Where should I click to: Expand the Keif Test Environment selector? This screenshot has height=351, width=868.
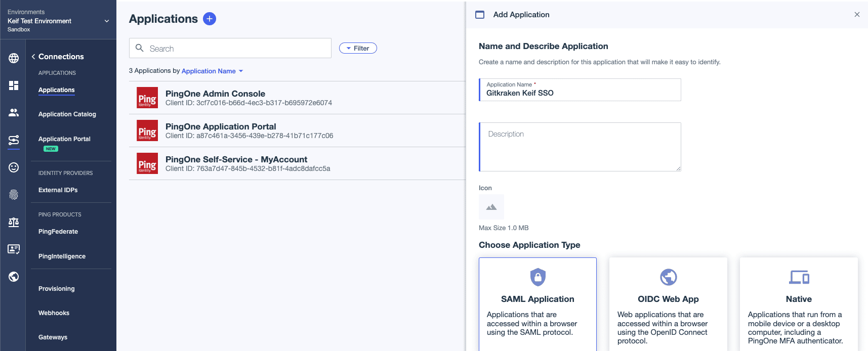point(58,21)
